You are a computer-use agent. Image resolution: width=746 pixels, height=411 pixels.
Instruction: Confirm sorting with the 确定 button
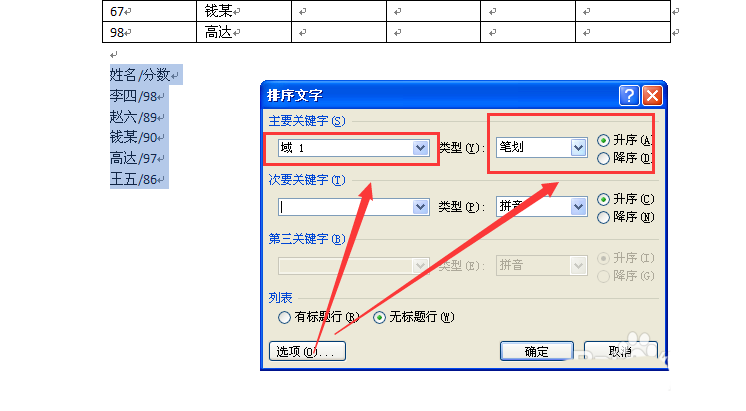[536, 351]
